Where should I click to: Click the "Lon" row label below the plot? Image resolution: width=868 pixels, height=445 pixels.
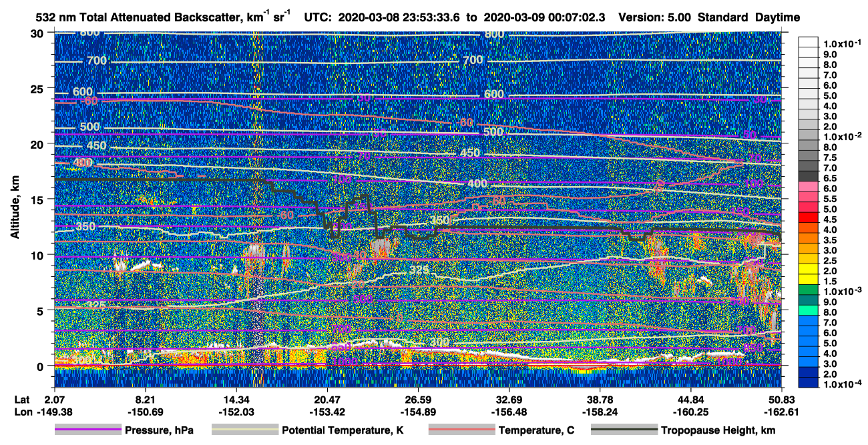(22, 411)
